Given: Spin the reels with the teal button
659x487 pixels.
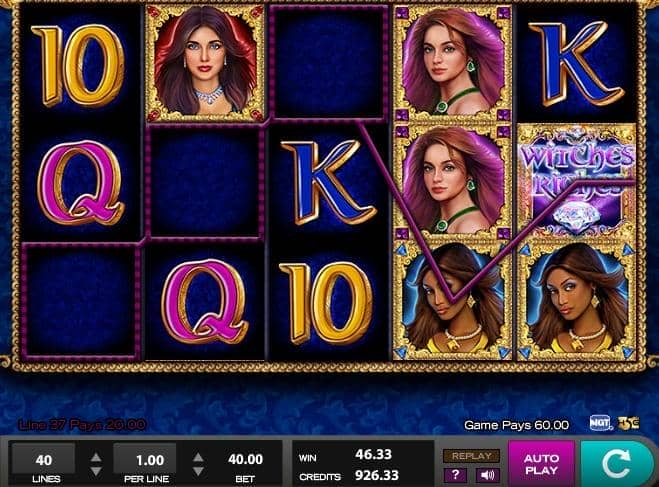Looking at the screenshot, I should click(x=618, y=464).
